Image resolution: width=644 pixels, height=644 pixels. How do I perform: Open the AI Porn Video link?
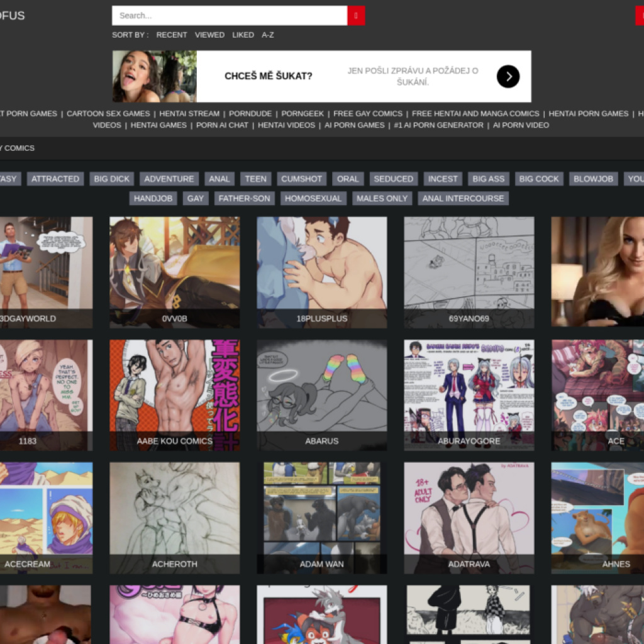point(521,125)
